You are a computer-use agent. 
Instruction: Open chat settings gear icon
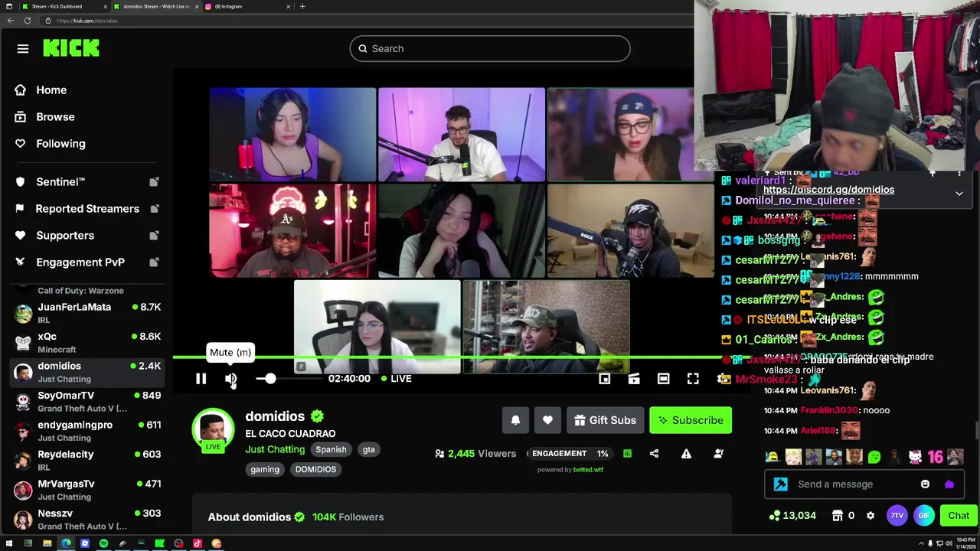pyautogui.click(x=871, y=516)
